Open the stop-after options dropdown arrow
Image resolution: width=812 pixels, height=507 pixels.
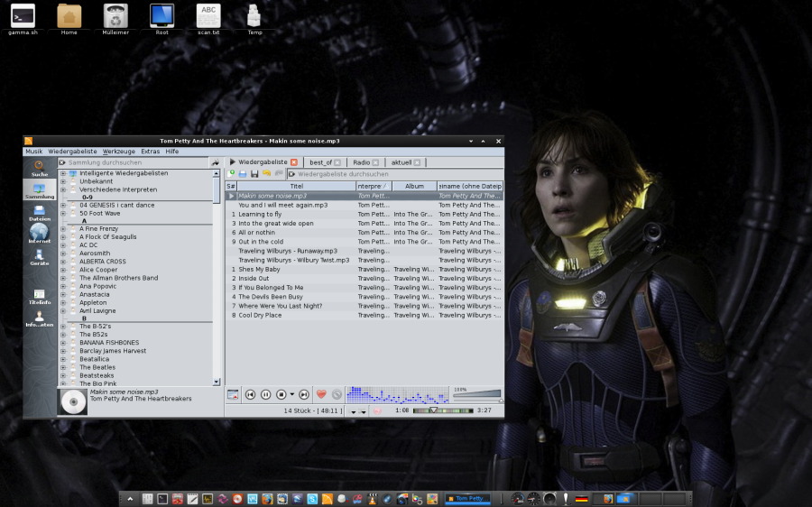pos(292,394)
